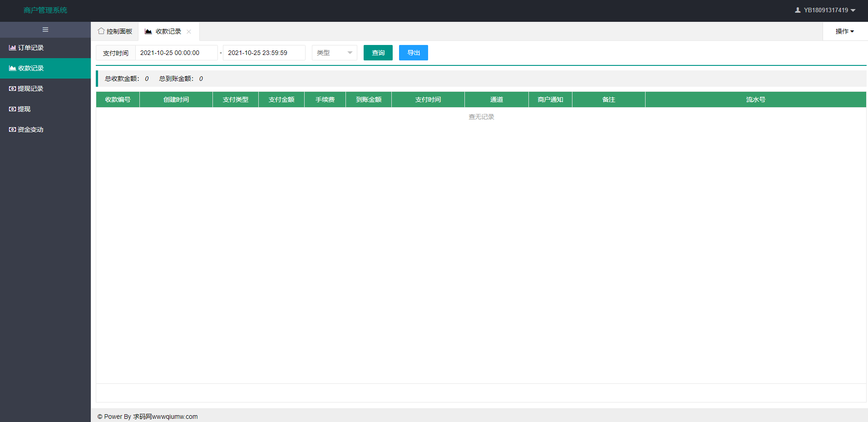This screenshot has width=868, height=422.
Task: Click the 提现记录 money icon in sidebar
Action: (x=12, y=89)
